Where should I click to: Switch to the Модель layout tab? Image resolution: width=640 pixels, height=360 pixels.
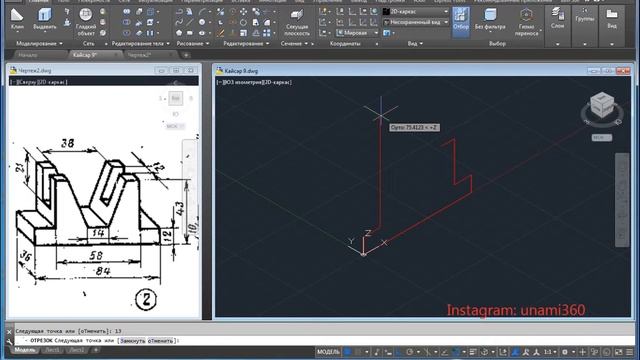(x=25, y=350)
